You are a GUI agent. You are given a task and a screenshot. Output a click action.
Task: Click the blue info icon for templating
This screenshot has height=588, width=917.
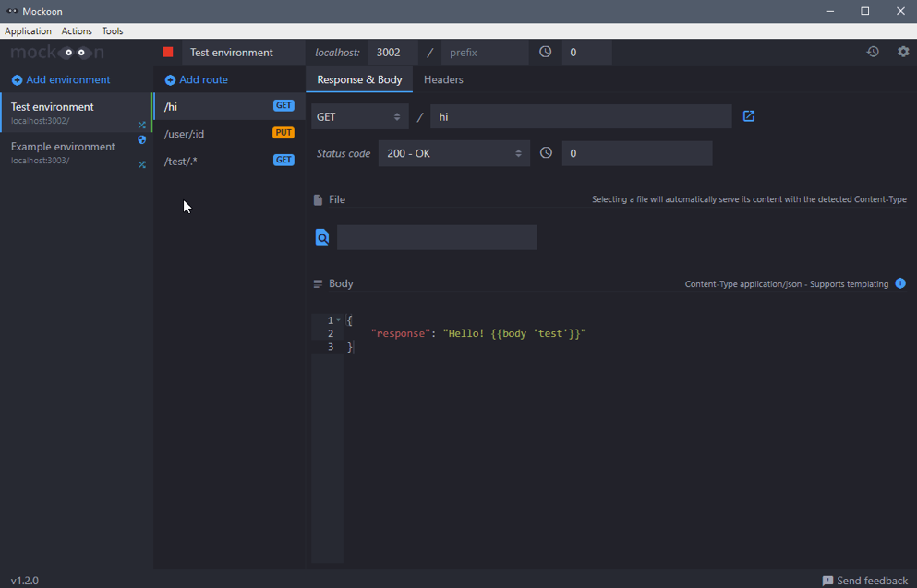coord(900,283)
